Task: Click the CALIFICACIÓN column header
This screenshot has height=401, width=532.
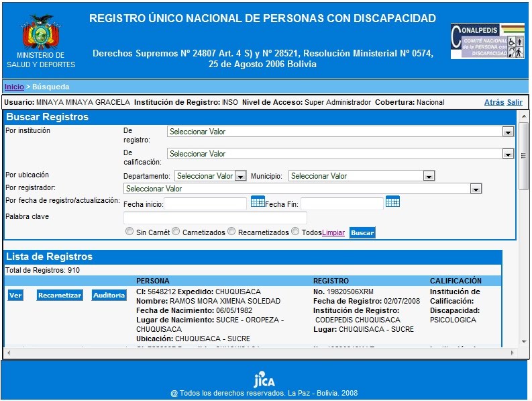Action: coord(456,281)
